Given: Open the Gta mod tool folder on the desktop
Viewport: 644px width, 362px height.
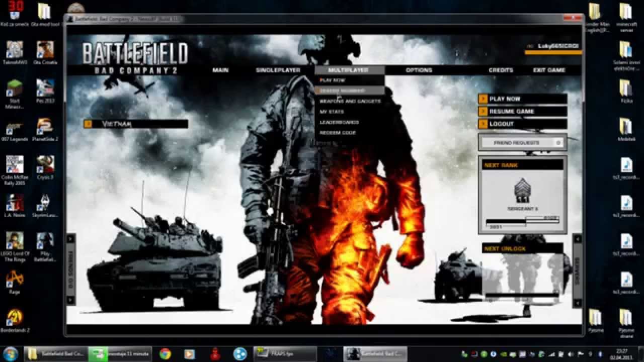Looking at the screenshot, I should tap(45, 15).
